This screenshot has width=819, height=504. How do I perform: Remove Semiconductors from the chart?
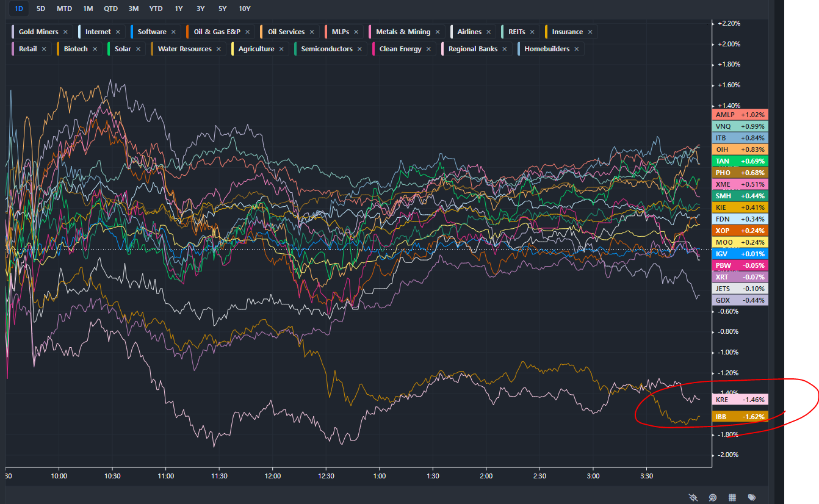point(359,49)
